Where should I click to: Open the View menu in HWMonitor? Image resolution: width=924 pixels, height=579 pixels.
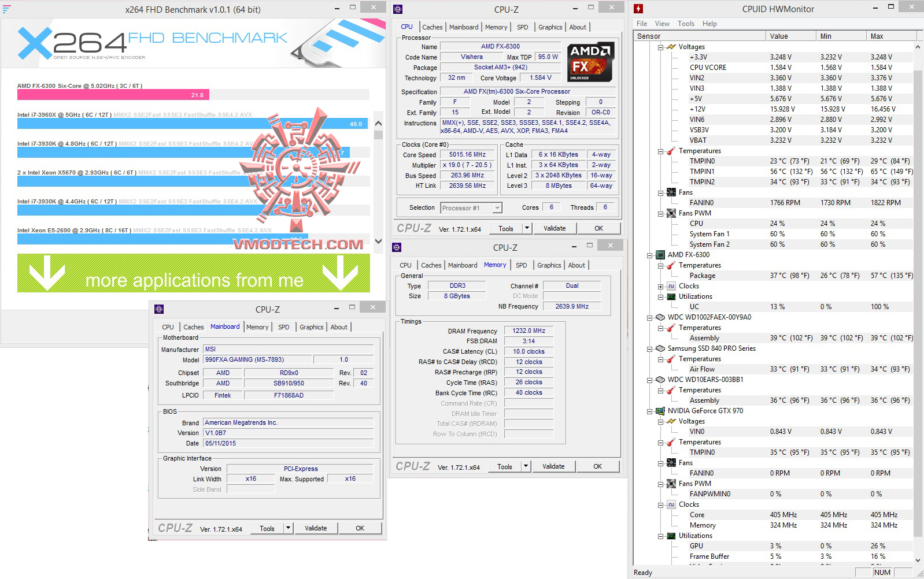(x=662, y=24)
